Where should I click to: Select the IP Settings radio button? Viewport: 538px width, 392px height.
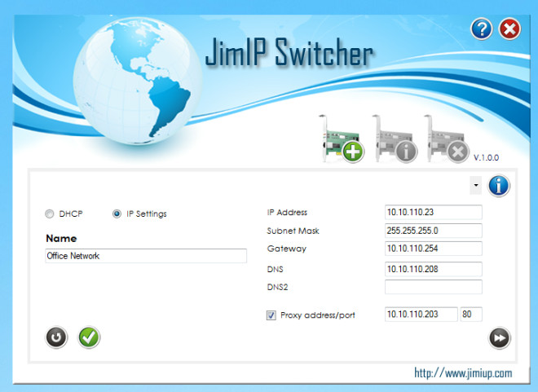click(117, 214)
